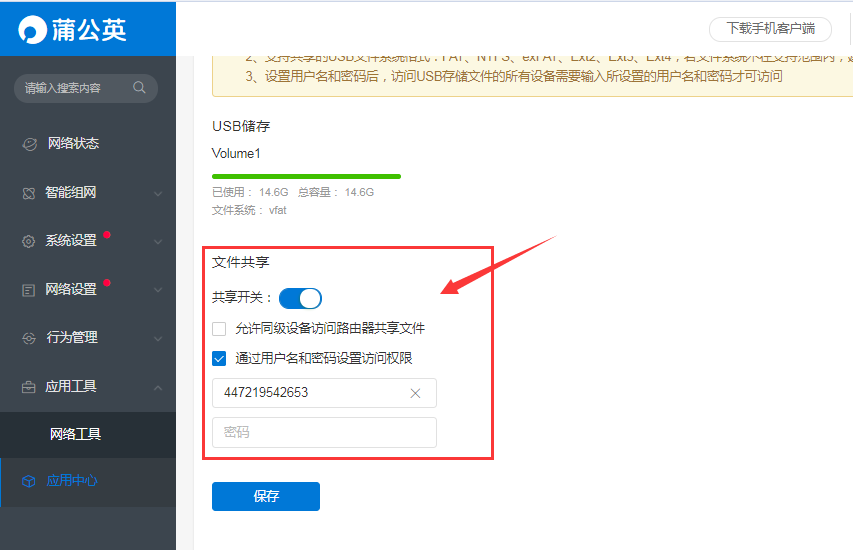Focus the 请输入搜索内容 search box
Screen dimensions: 853x550
(86, 88)
